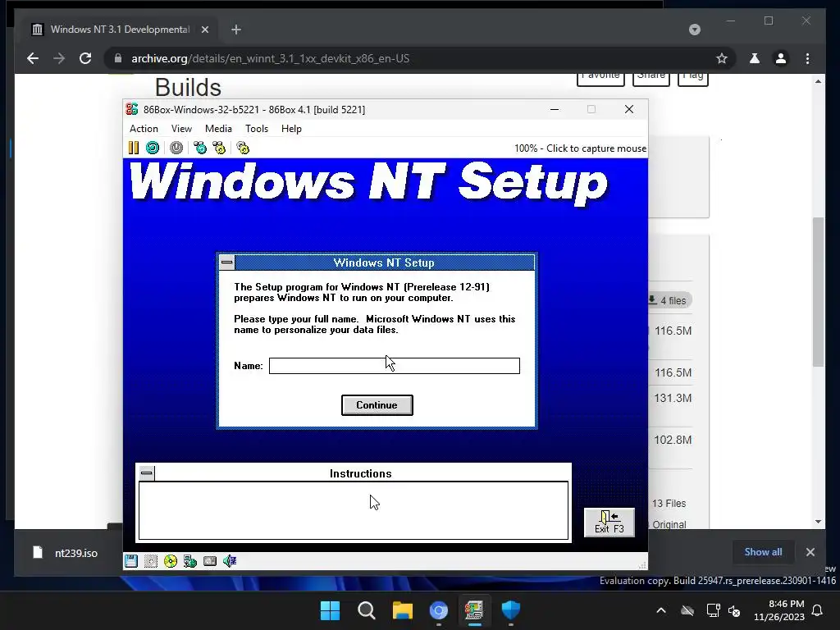Click the tab search circle arrow in Chrome
Screen dimensions: 840x630
click(x=694, y=30)
